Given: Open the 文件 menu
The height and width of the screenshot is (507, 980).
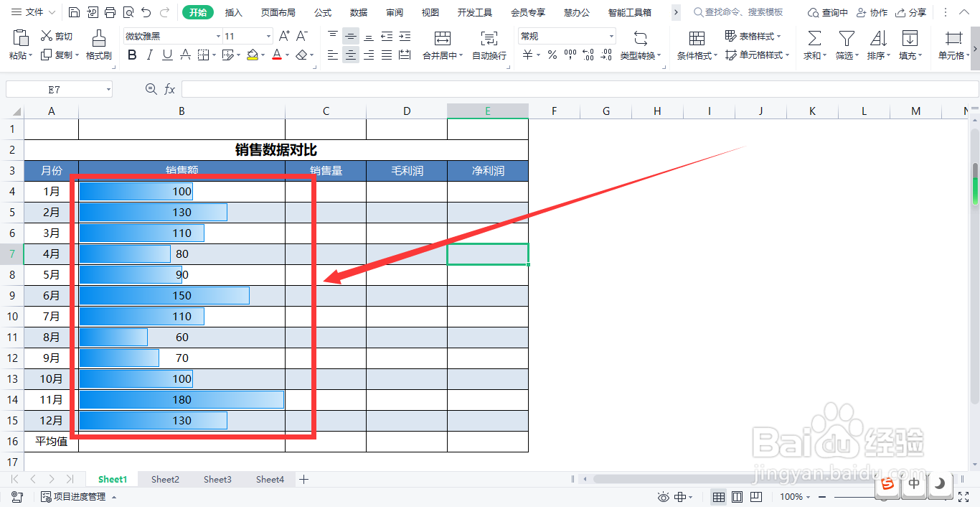Looking at the screenshot, I should click(32, 12).
